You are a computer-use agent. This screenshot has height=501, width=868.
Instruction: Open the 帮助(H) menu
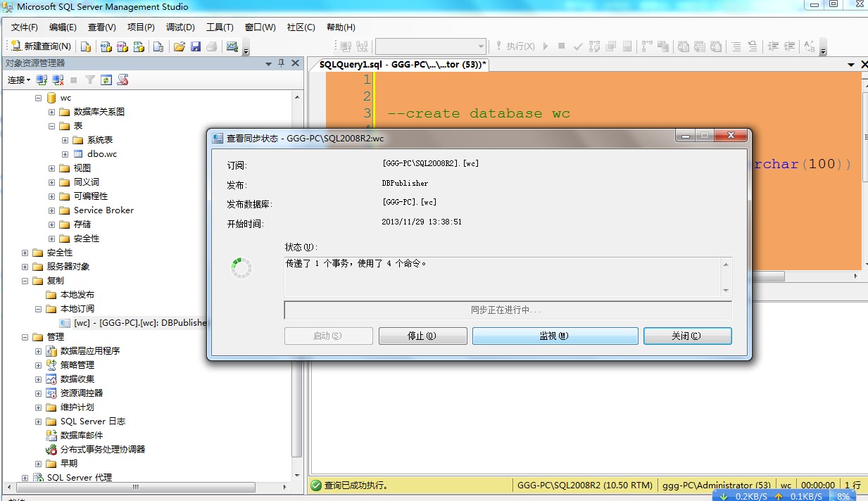click(341, 27)
